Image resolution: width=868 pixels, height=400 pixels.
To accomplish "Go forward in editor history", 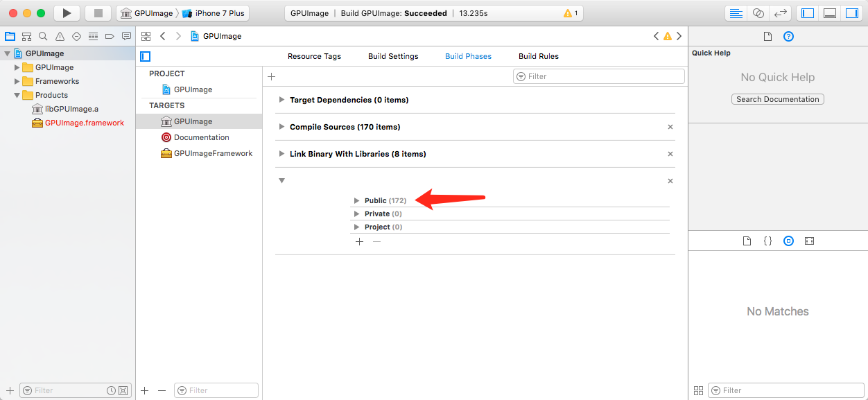I will click(179, 36).
